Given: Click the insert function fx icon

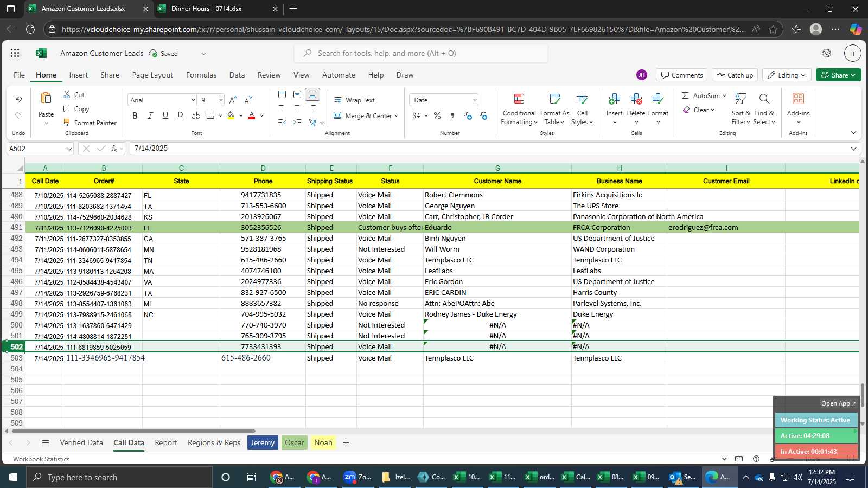Looking at the screenshot, I should [x=114, y=149].
